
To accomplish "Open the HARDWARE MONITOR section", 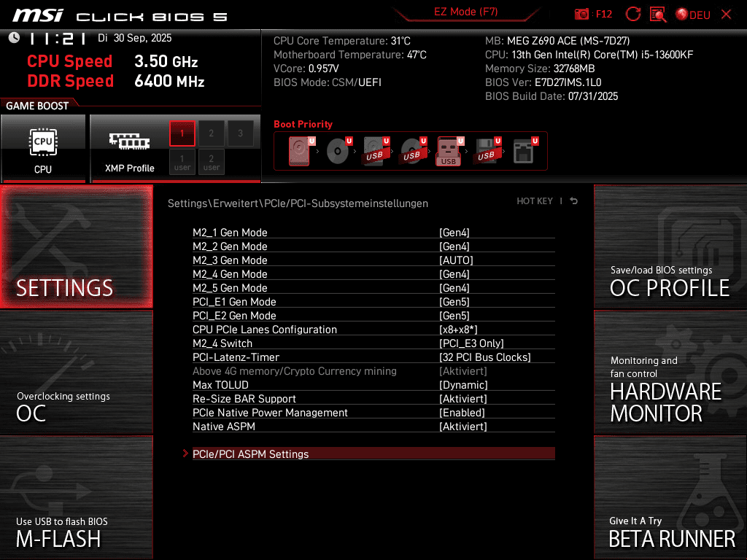I will point(670,372).
